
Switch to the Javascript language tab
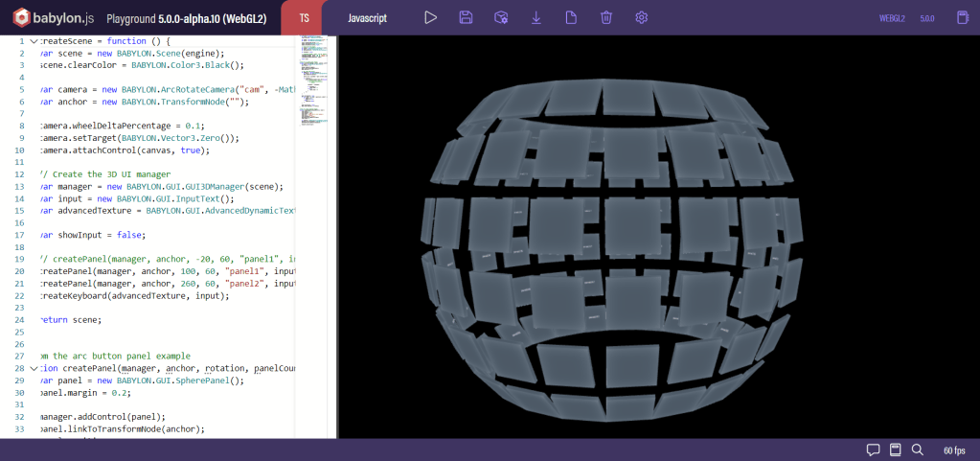[367, 18]
